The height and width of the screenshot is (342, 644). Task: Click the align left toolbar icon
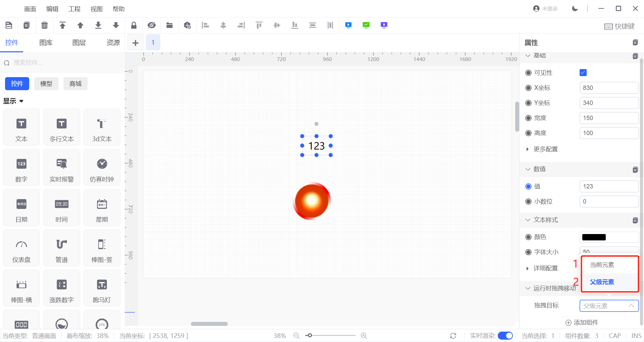tap(205, 25)
